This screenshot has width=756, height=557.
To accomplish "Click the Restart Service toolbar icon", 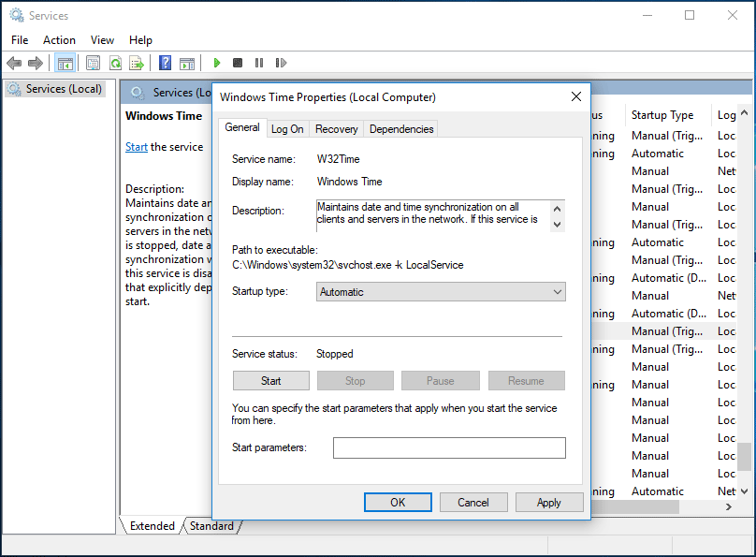I will pyautogui.click(x=281, y=63).
